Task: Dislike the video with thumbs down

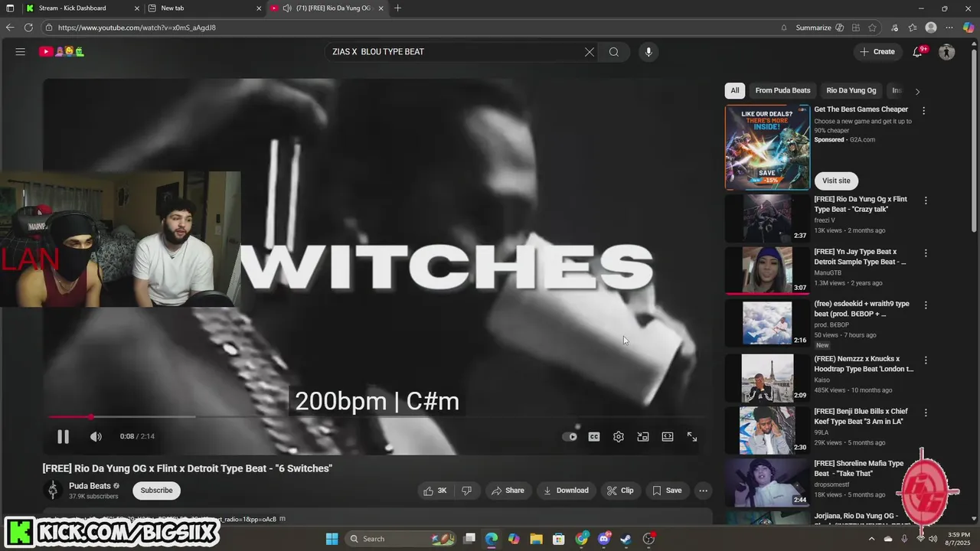Action: [466, 491]
